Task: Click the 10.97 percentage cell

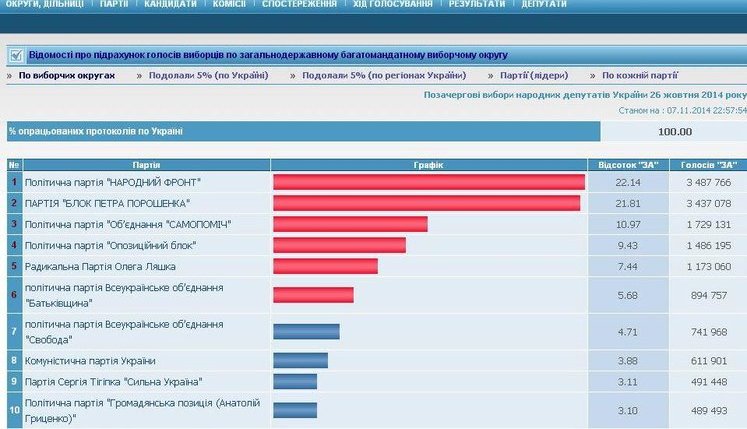Action: click(x=628, y=225)
